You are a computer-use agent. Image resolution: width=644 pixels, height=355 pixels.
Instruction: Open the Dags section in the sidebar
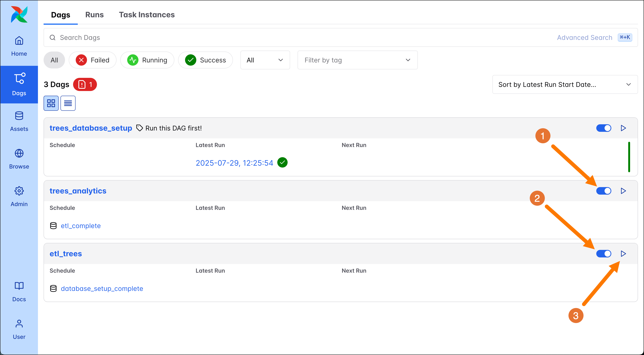[x=19, y=85]
